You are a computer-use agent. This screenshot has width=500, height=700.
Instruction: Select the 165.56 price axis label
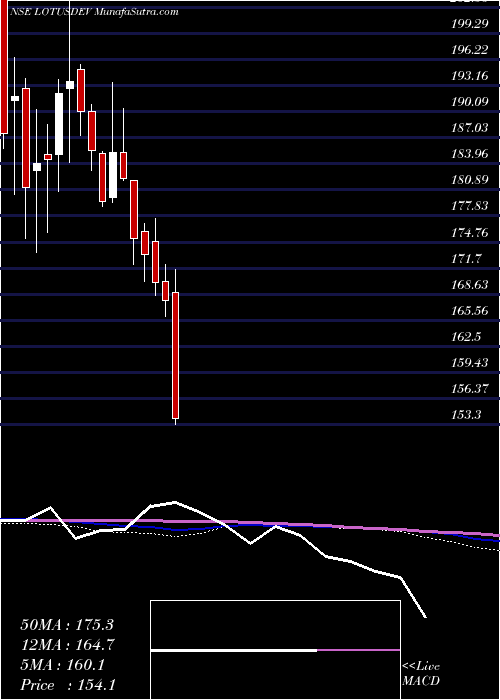pyautogui.click(x=470, y=311)
